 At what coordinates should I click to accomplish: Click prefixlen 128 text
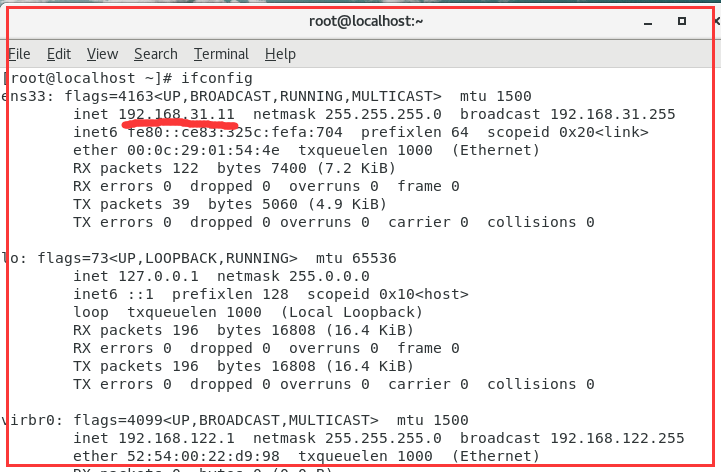pos(230,294)
